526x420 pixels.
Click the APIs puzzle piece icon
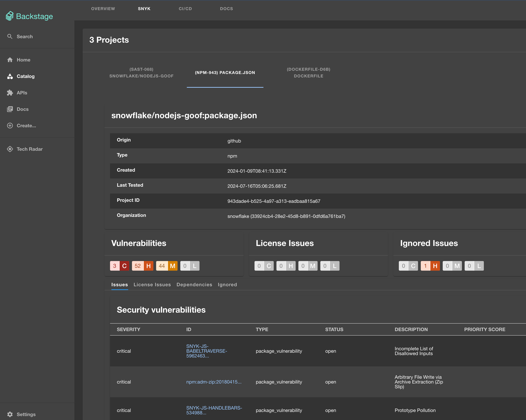[10, 93]
